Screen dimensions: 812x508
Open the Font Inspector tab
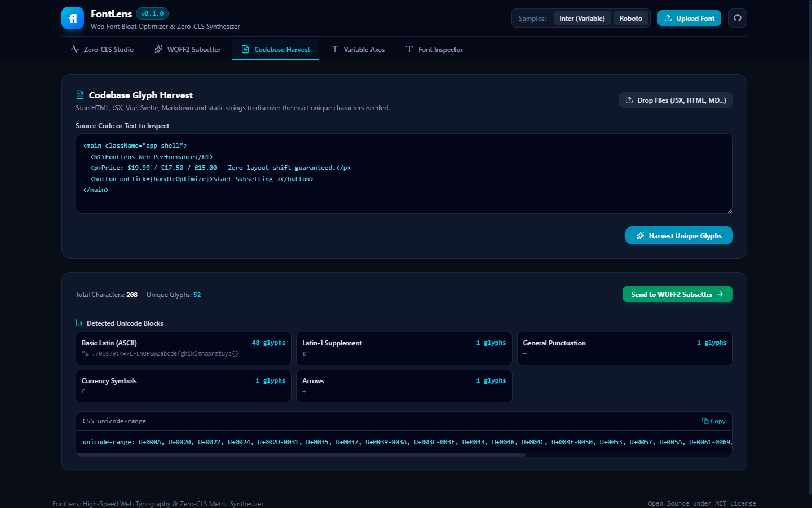pyautogui.click(x=434, y=50)
